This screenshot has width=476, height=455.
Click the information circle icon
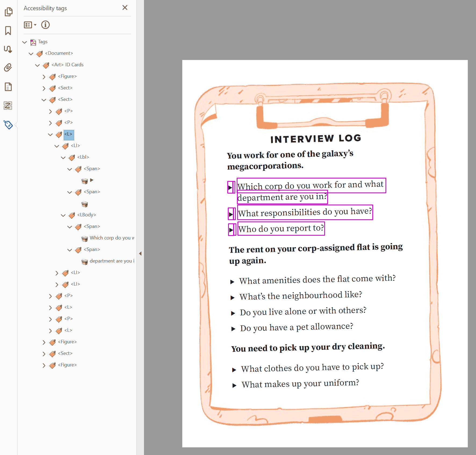coord(45,25)
